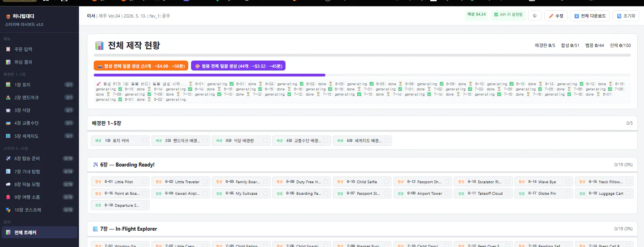
Task: Click the 수정 button
Action: pos(556,16)
